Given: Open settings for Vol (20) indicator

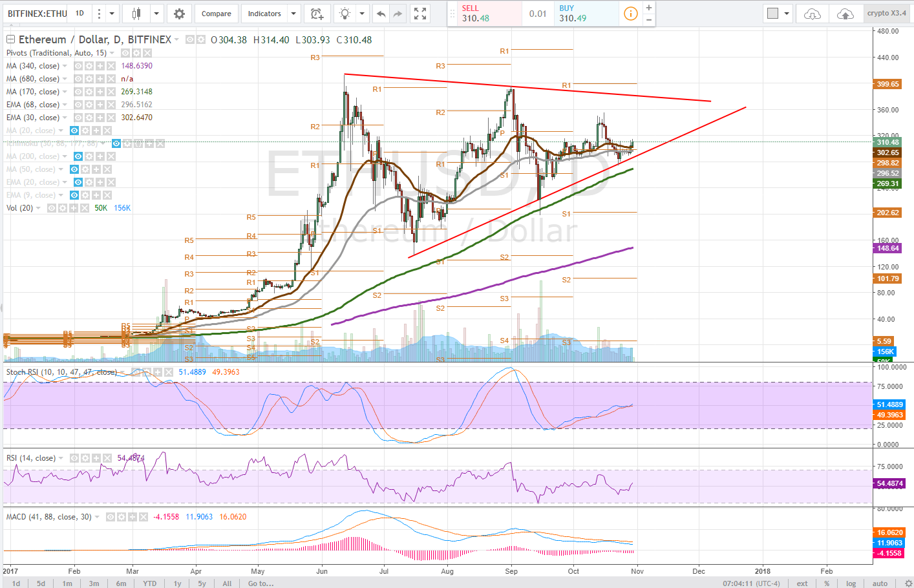Looking at the screenshot, I should click(63, 208).
